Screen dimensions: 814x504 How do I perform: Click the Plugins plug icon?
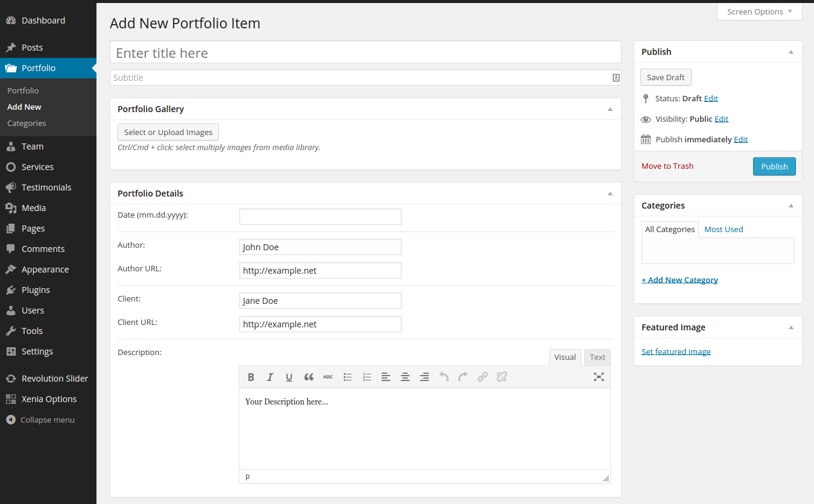[11, 290]
